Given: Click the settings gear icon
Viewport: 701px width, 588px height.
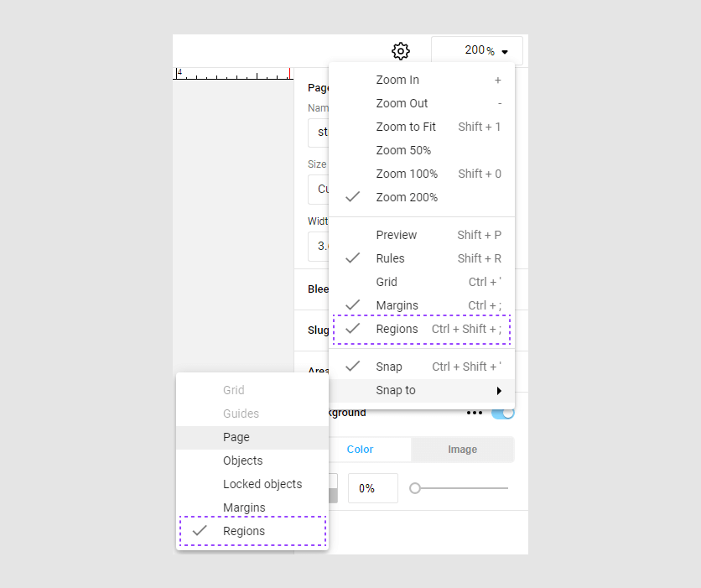Looking at the screenshot, I should tap(401, 51).
